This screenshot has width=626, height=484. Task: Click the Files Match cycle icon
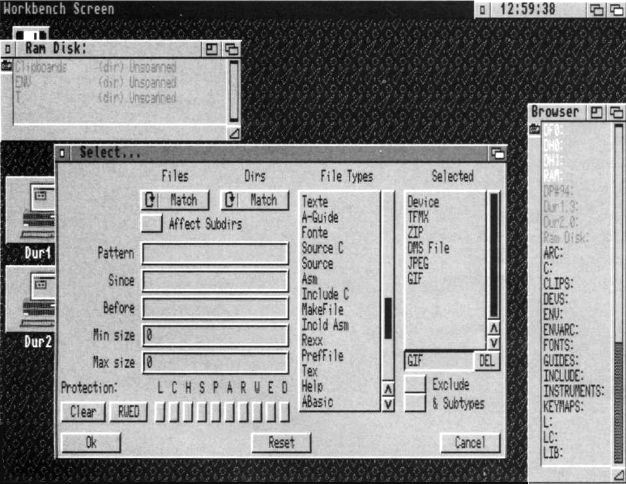(x=151, y=200)
